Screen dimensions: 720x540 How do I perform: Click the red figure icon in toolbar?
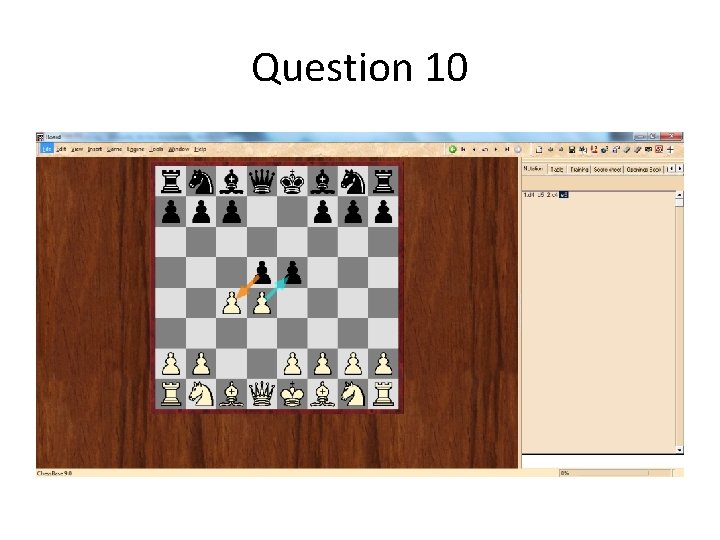(x=594, y=149)
